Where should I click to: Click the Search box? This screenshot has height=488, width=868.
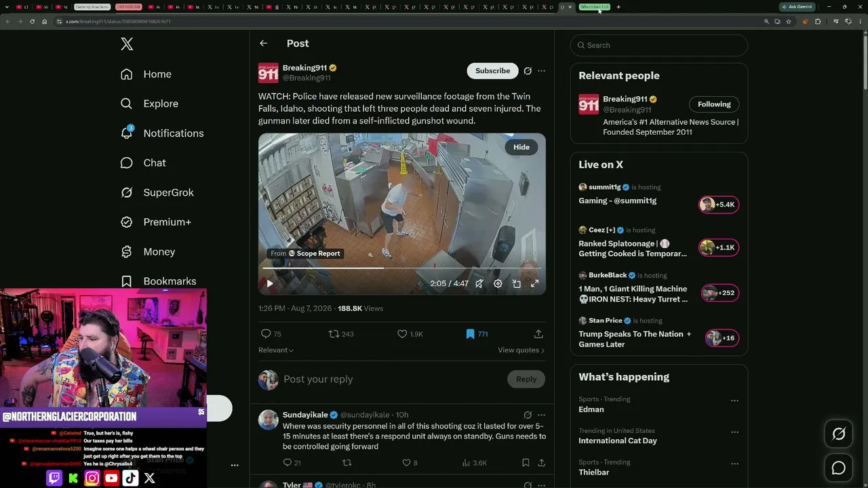pos(659,45)
